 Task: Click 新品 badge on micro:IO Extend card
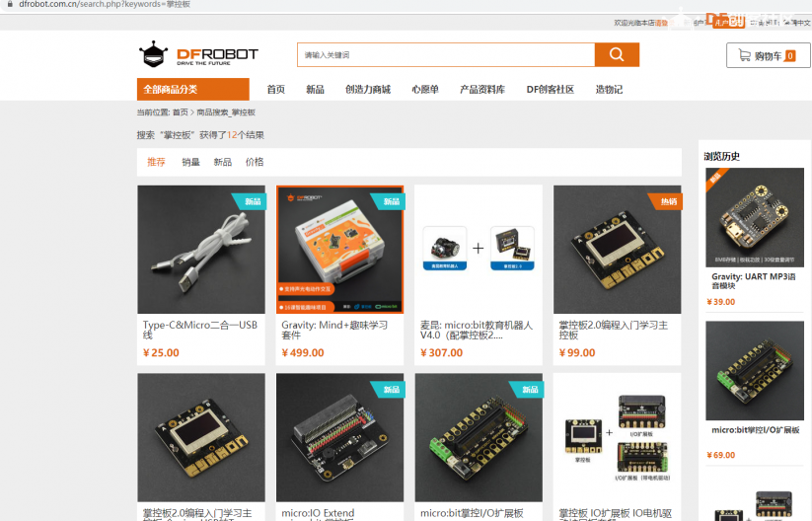click(x=390, y=390)
